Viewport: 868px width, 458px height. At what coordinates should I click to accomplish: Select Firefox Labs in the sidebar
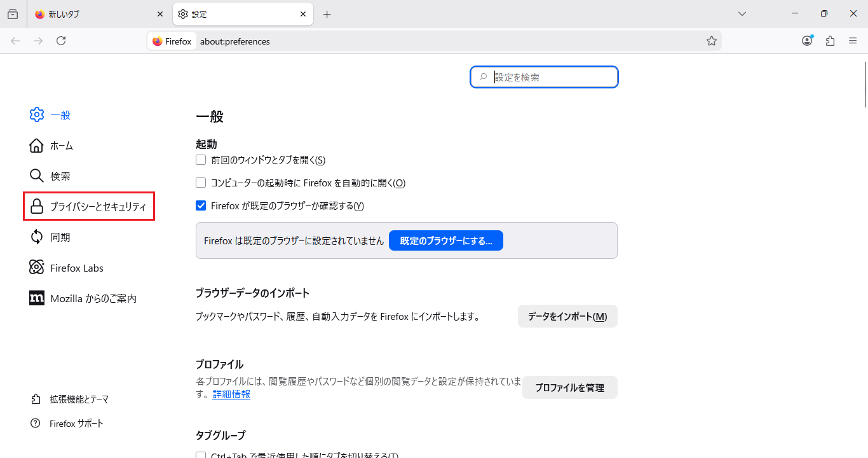(76, 268)
